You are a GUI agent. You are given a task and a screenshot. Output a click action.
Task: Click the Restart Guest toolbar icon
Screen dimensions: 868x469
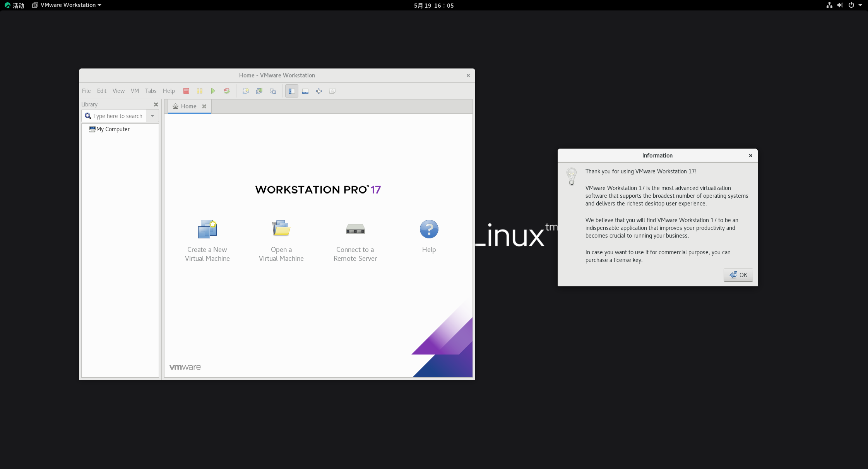227,91
